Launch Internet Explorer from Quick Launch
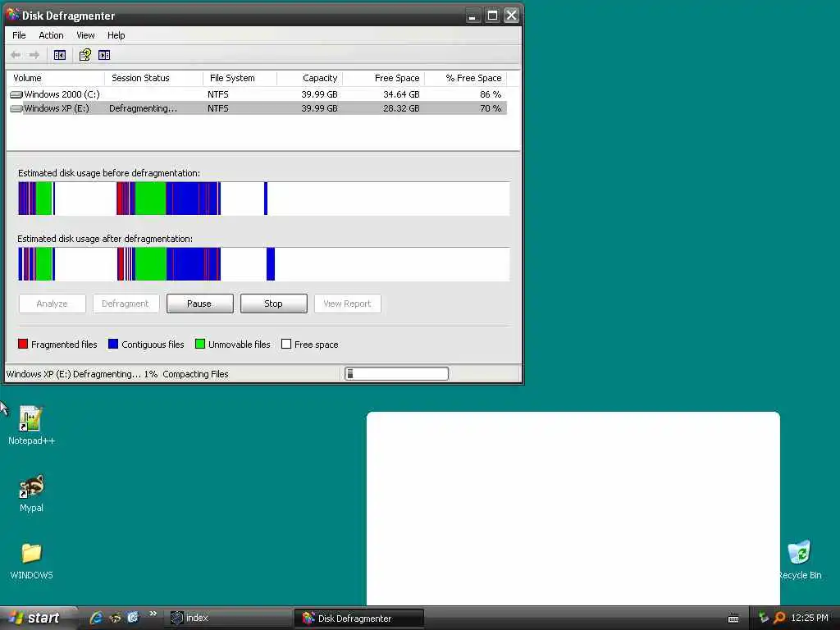The width and height of the screenshot is (840, 630). pos(96,618)
